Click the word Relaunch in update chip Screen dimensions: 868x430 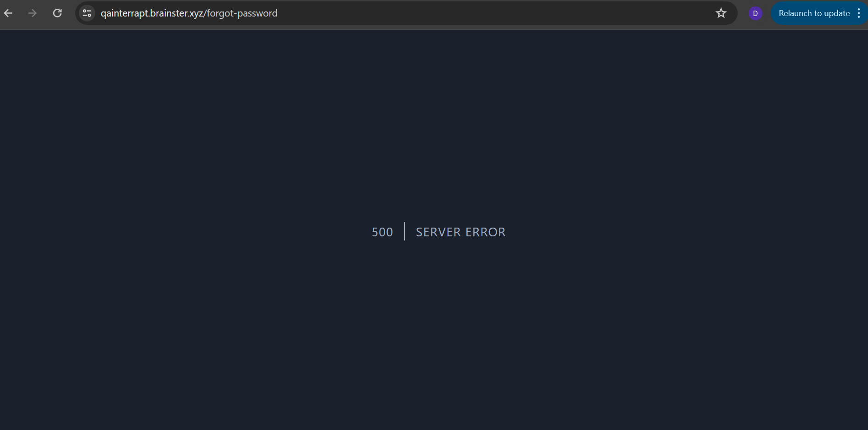coord(795,13)
